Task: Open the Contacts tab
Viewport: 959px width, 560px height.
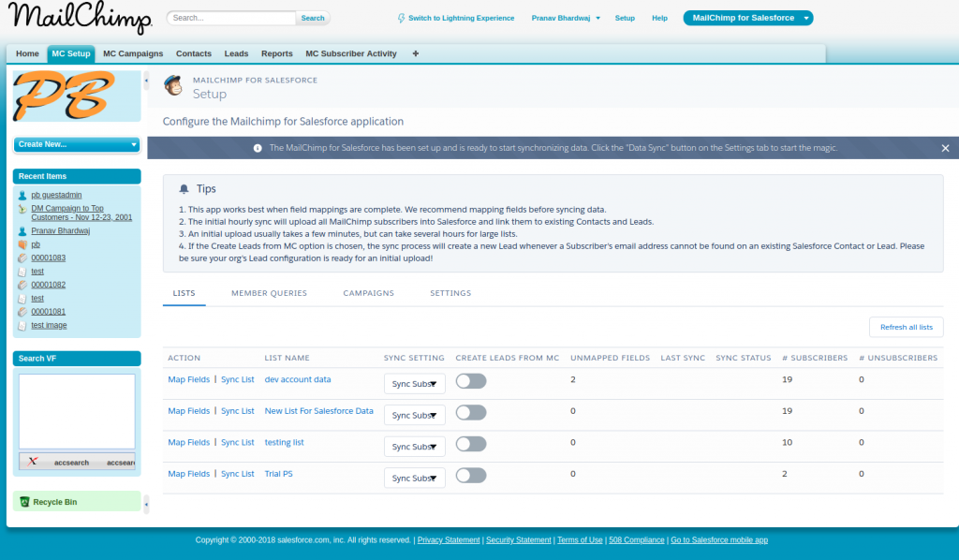Action: coord(194,53)
